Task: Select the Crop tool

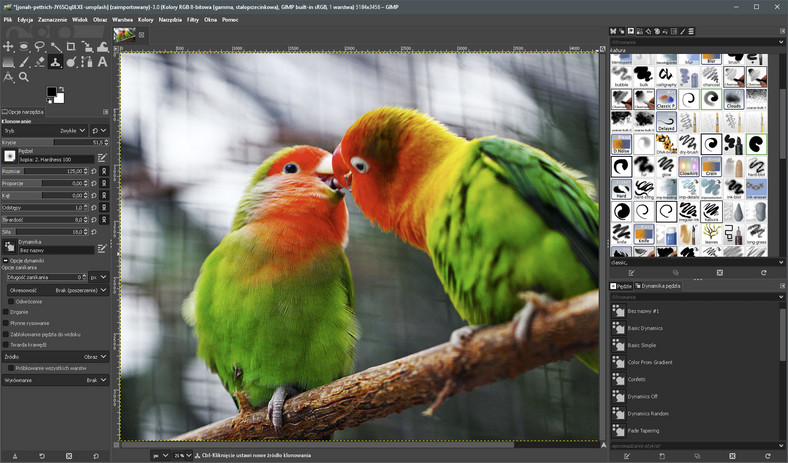Action: [x=71, y=47]
